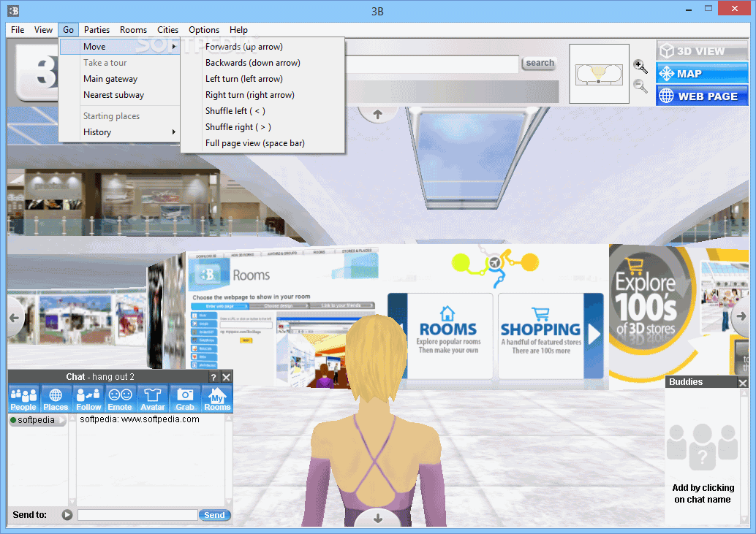Open the View menu
The height and width of the screenshot is (534, 756).
click(x=43, y=30)
